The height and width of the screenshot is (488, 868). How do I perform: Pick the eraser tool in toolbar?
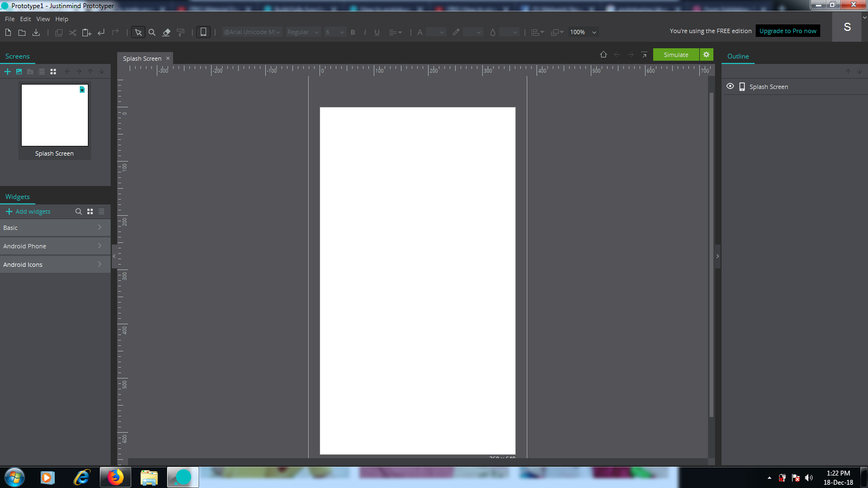coord(167,33)
